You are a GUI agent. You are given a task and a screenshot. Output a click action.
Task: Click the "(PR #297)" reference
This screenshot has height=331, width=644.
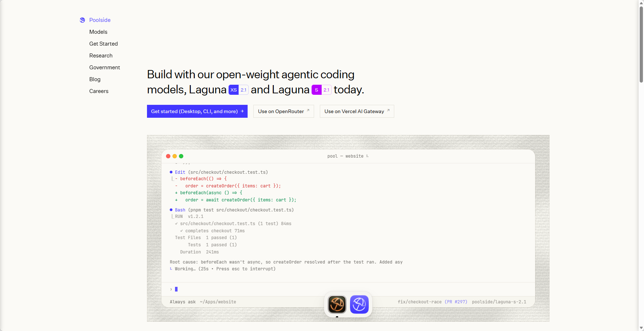pyautogui.click(x=456, y=302)
